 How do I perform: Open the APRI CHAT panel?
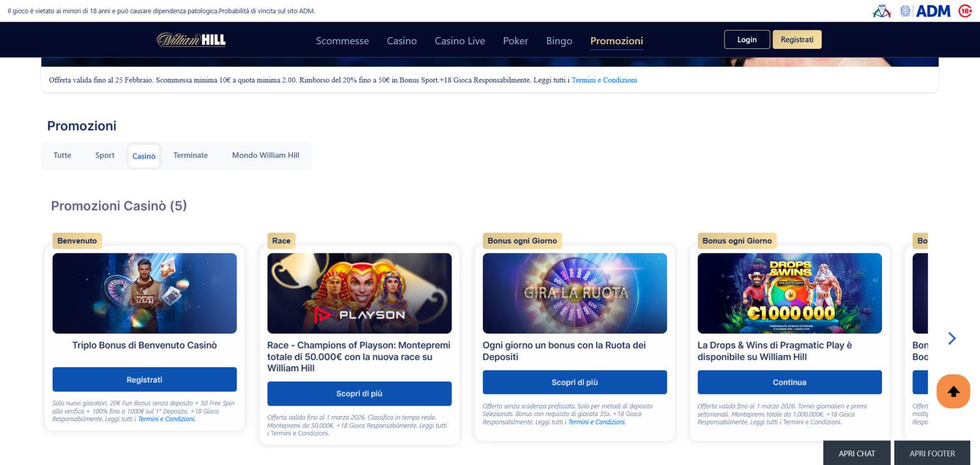pos(857,453)
